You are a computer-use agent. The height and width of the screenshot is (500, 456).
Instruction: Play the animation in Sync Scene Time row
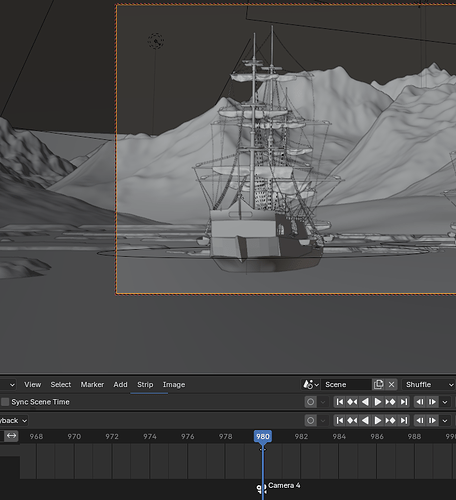[378, 402]
